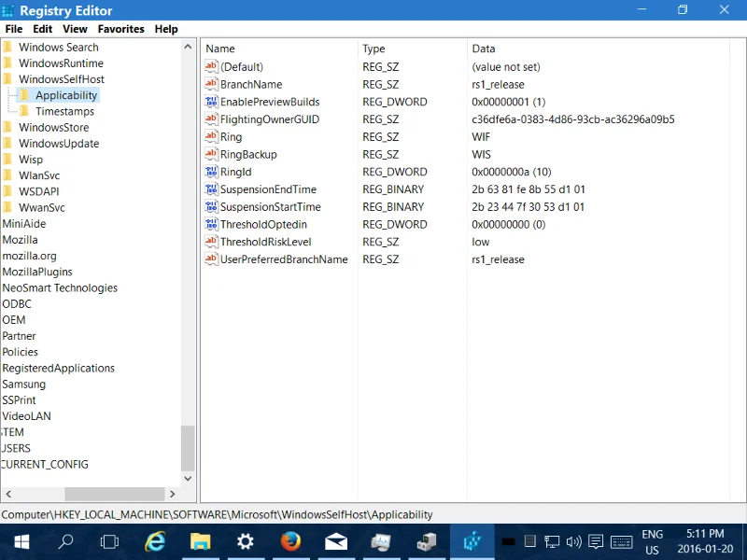747x560 pixels.
Task: Click the vertical scrollbar thumb
Action: pos(188,448)
